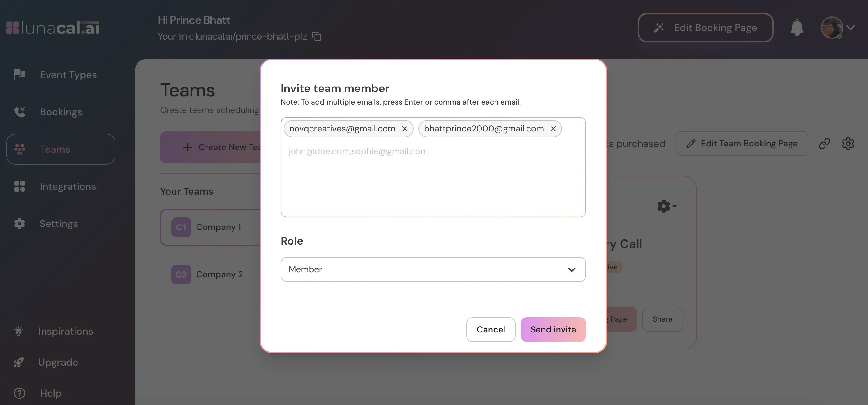Viewport: 868px width, 405px height.
Task: Open team settings gear icon
Action: (x=848, y=144)
